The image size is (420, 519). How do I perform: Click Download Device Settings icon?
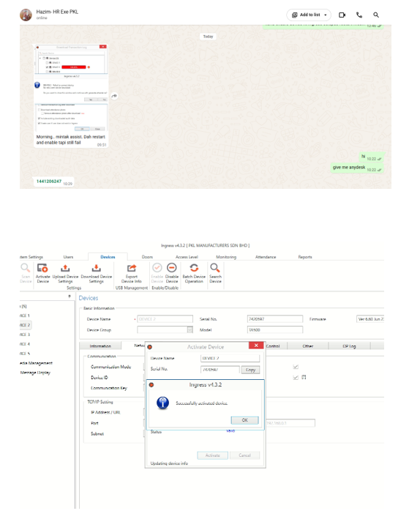click(97, 273)
